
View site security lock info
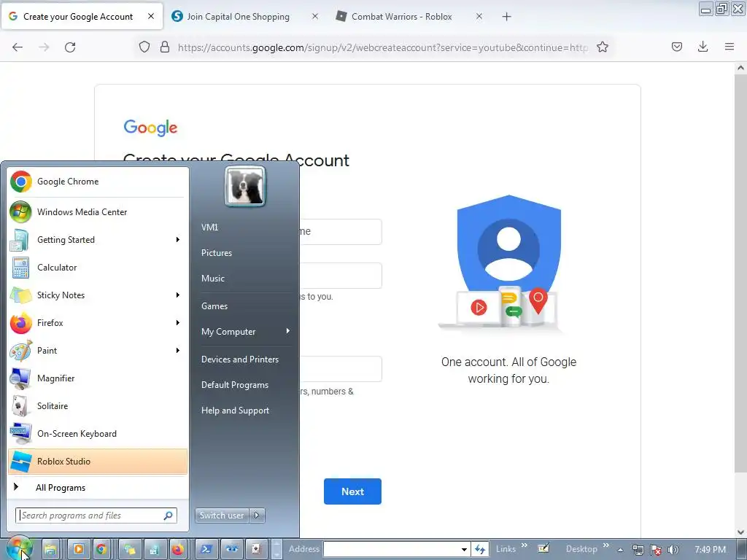(x=165, y=47)
